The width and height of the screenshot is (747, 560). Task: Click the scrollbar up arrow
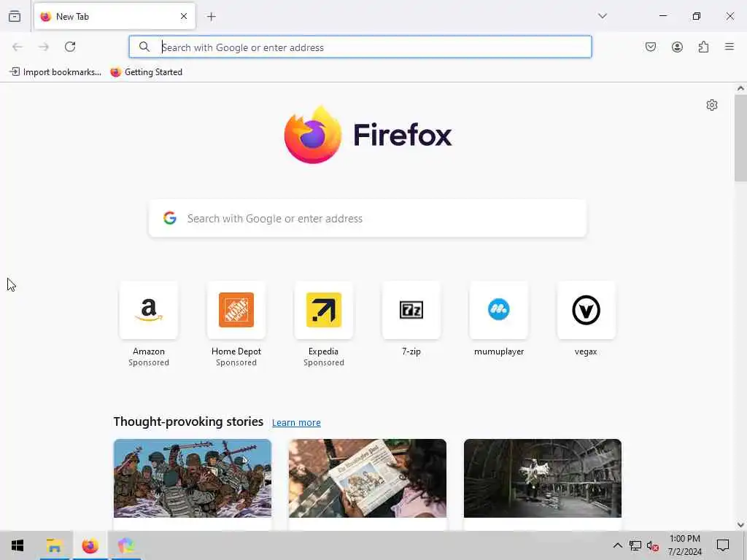tap(740, 88)
